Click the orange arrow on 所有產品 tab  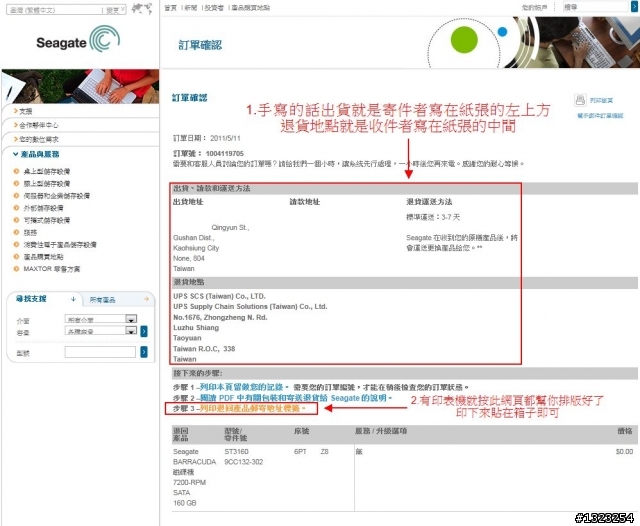point(146,299)
